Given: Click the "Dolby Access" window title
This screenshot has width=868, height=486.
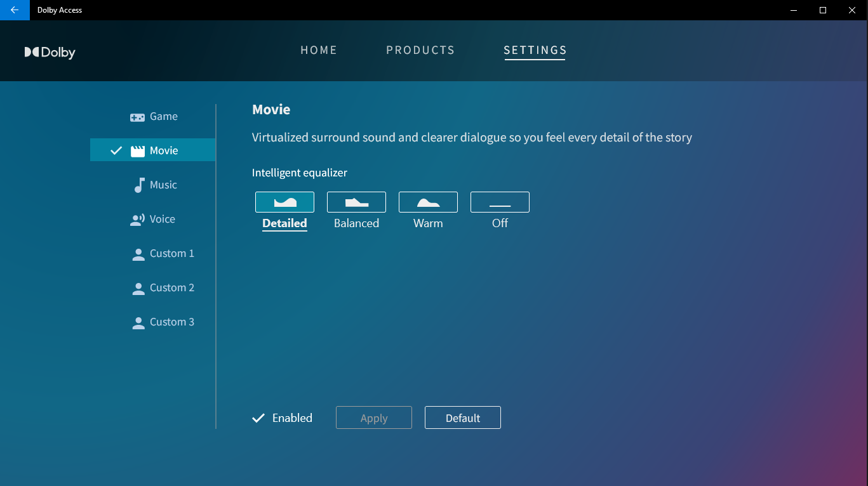Looking at the screenshot, I should [x=60, y=10].
